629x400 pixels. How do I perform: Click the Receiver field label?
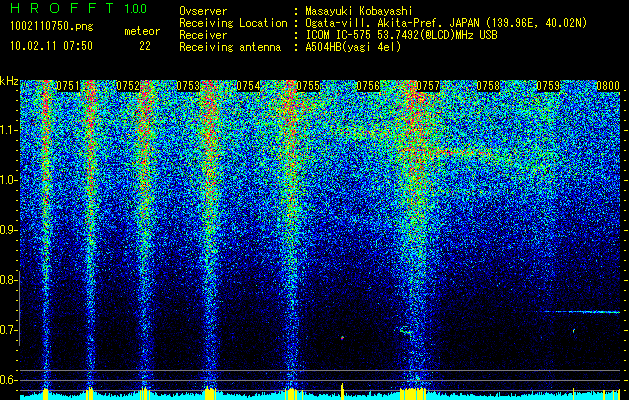(x=203, y=35)
